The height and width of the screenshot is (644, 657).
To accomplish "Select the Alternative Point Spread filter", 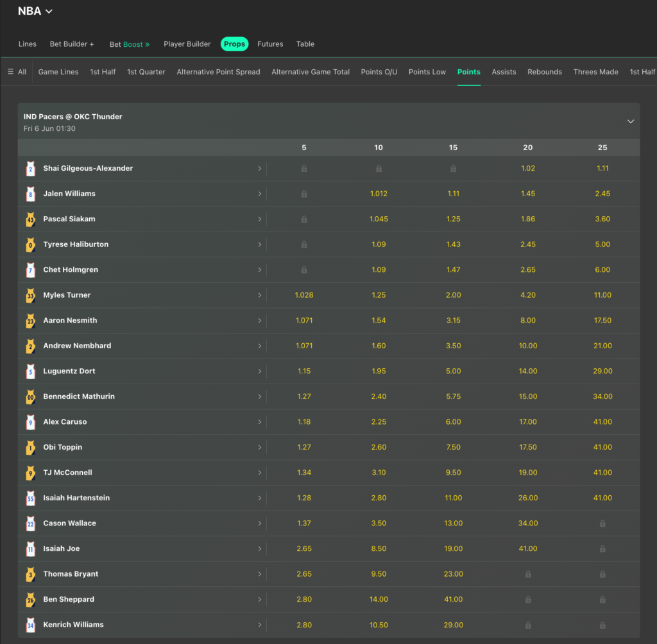I will [x=218, y=72].
